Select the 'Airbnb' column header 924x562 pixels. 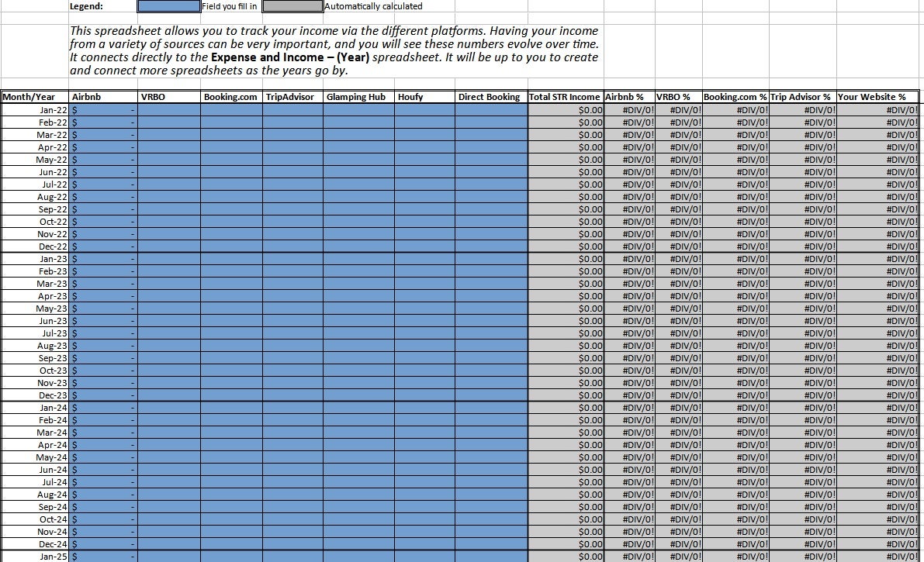(103, 97)
